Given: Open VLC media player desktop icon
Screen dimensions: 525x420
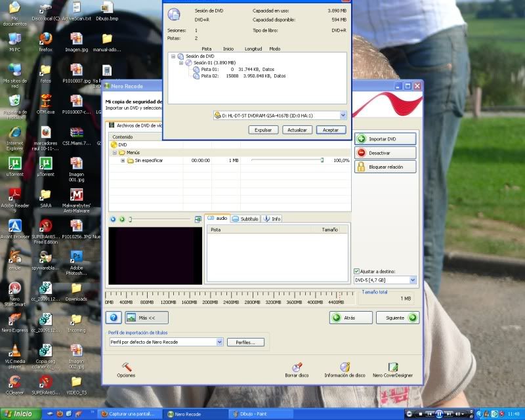Looking at the screenshot, I should click(x=14, y=357).
